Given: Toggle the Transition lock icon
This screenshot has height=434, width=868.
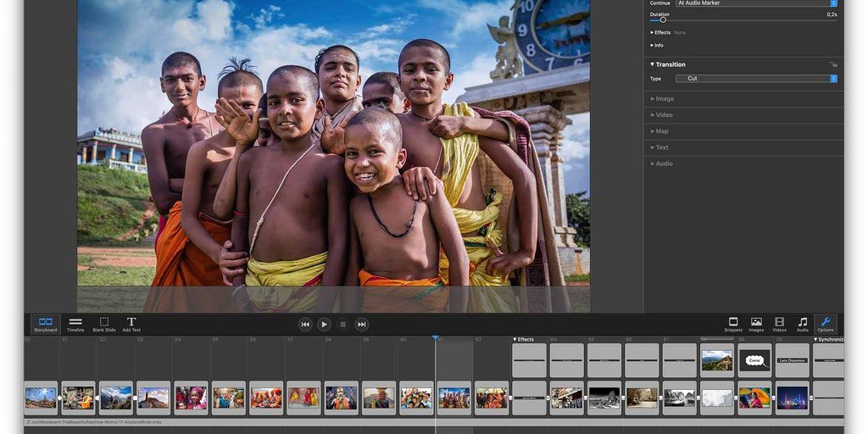Looking at the screenshot, I should 833,64.
